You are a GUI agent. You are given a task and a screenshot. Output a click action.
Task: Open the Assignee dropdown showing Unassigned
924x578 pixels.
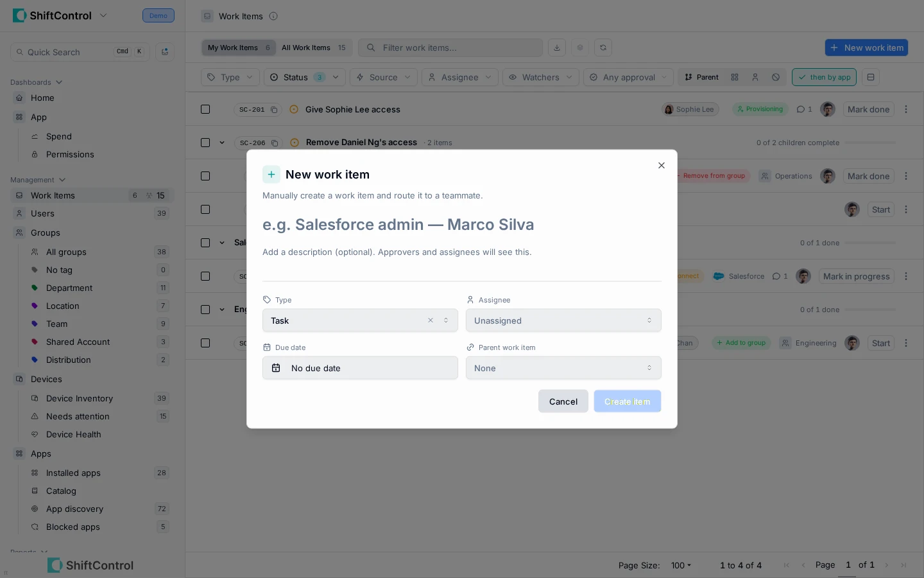coord(563,320)
